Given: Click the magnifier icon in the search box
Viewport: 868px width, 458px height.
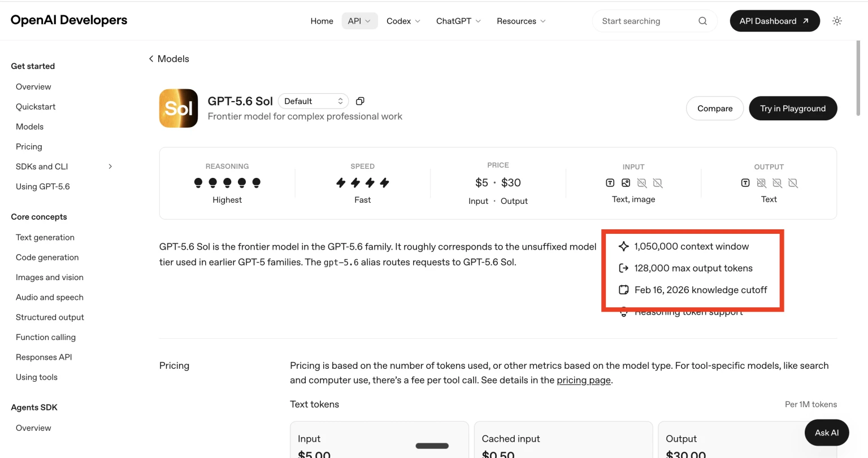Looking at the screenshot, I should tap(702, 21).
